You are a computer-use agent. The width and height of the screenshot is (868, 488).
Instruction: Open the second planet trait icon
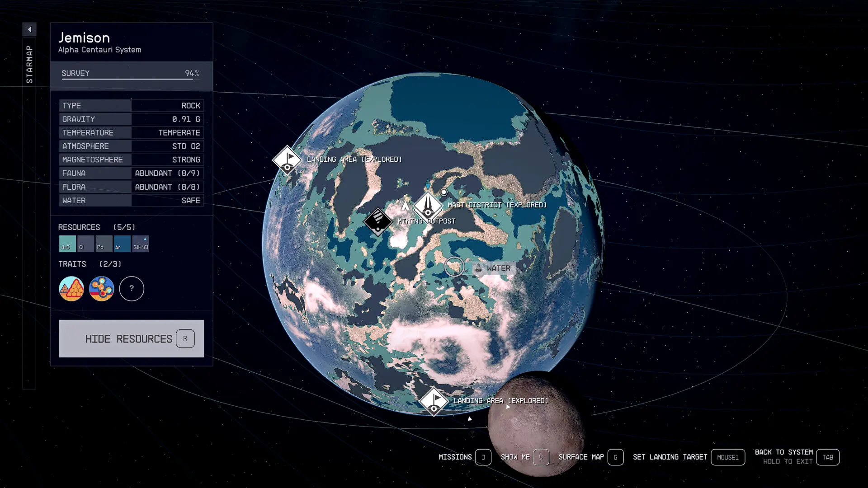[101, 288]
